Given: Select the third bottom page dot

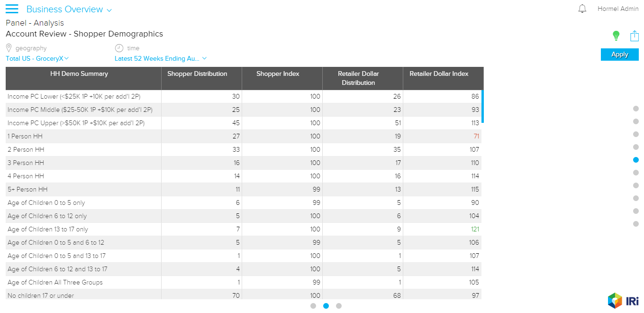Looking at the screenshot, I should (x=339, y=306).
